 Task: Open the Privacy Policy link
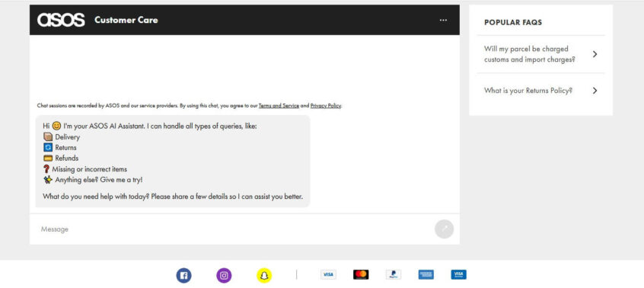coord(326,106)
